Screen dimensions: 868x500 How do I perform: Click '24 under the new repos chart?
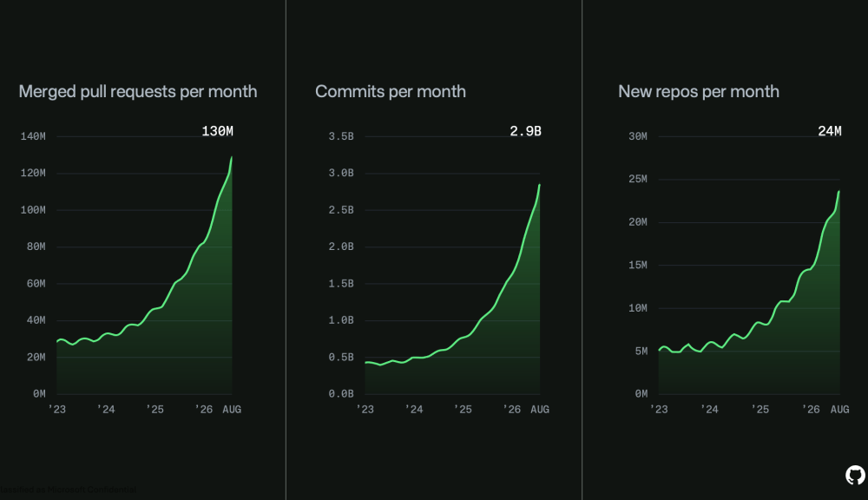click(709, 409)
